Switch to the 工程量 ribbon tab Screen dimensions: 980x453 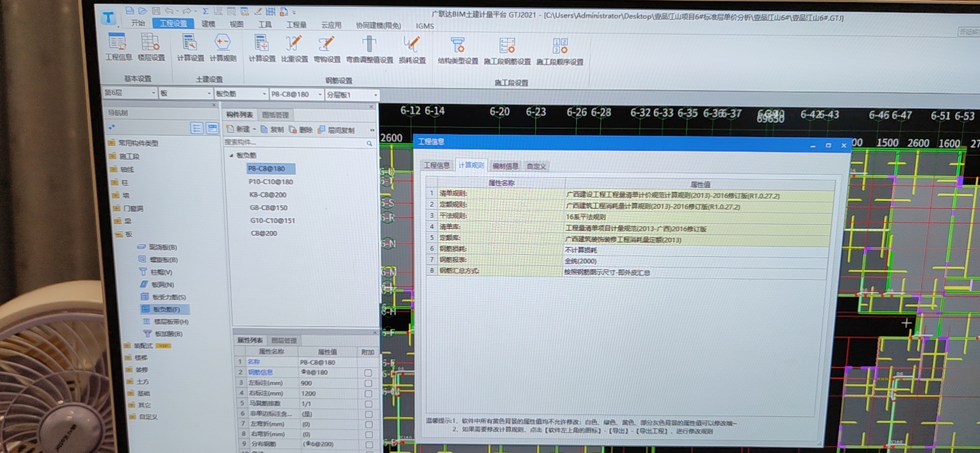[x=296, y=25]
